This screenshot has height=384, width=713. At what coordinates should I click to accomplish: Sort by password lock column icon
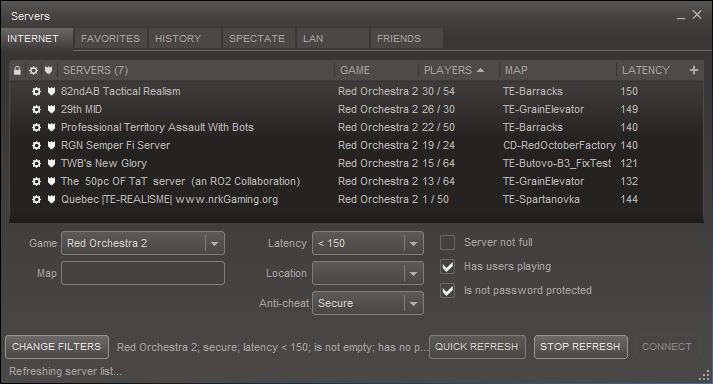(17, 71)
